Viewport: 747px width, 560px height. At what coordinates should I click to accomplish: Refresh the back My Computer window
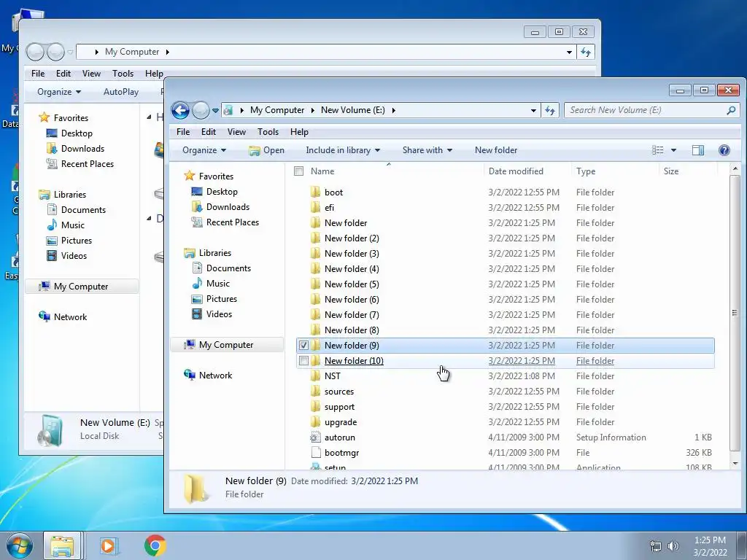tap(586, 52)
